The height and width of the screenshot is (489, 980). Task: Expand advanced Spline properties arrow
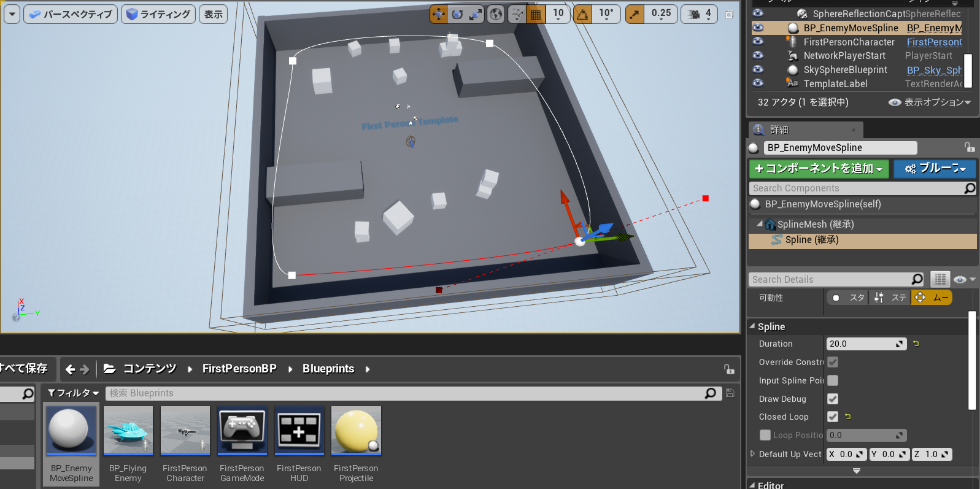pos(857,471)
